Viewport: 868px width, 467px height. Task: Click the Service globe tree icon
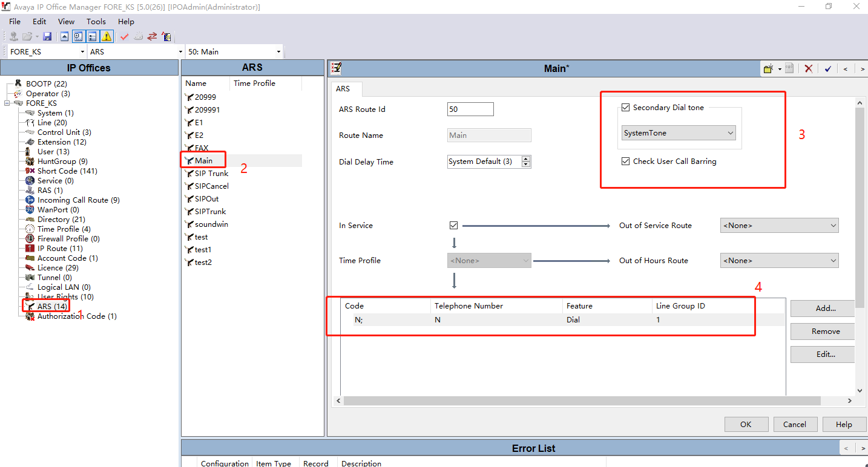tap(30, 181)
